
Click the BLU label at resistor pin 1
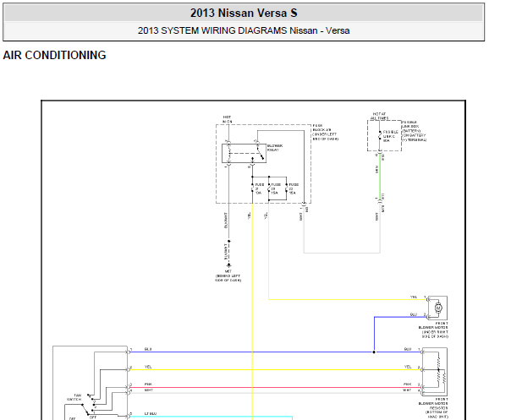(408, 349)
